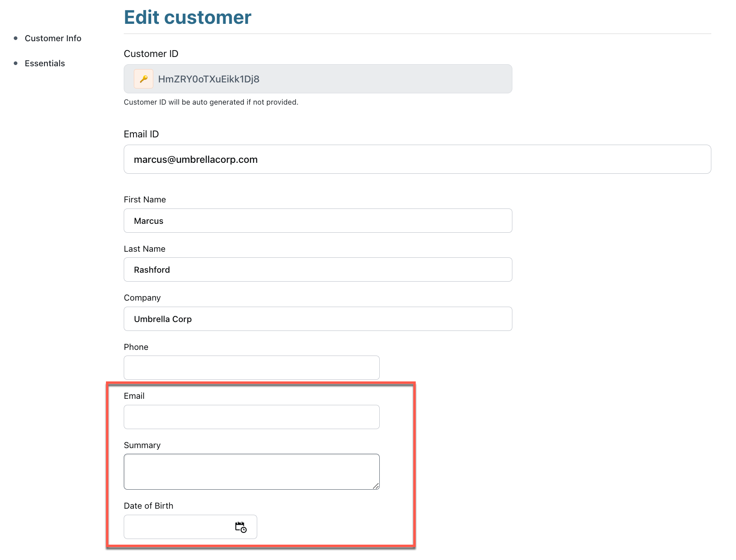Select the Last Name field with Rashford

point(317,269)
